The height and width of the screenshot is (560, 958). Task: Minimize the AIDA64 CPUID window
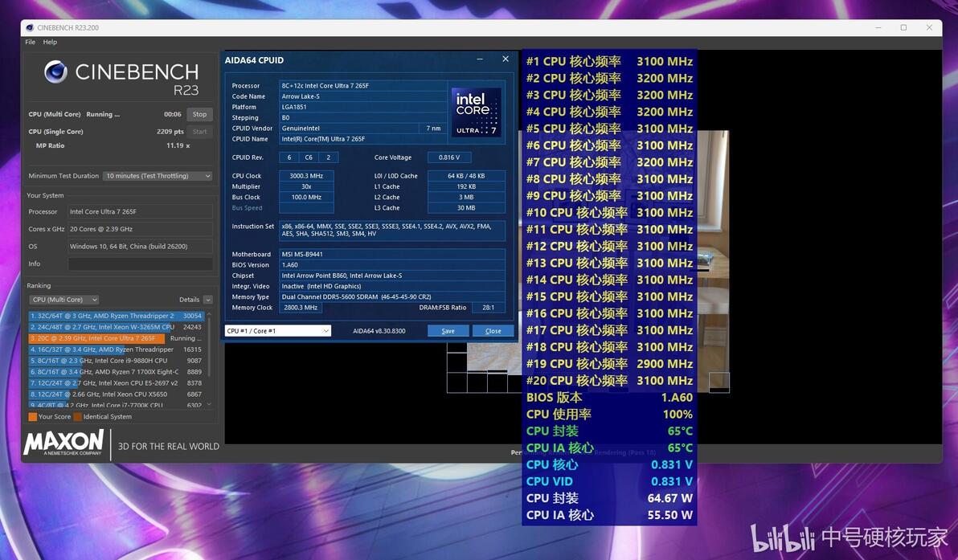pyautogui.click(x=481, y=59)
